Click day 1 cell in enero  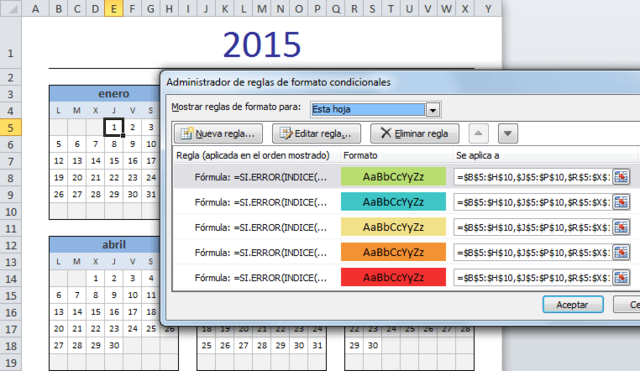[x=114, y=127]
